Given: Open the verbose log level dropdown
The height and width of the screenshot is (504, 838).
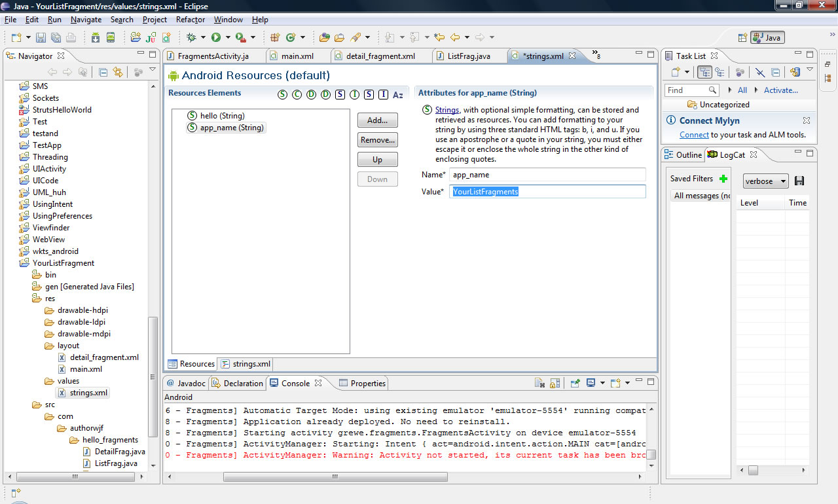Looking at the screenshot, I should pyautogui.click(x=765, y=181).
